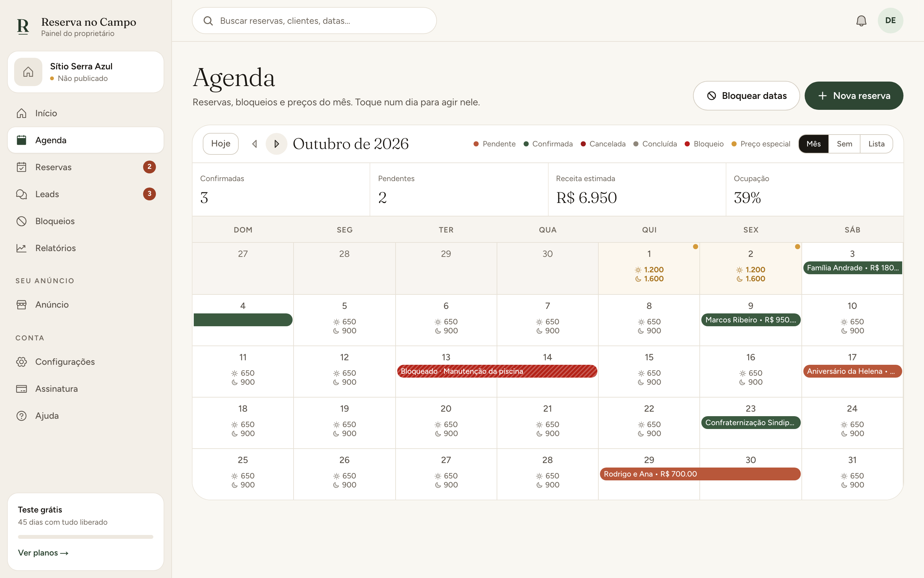924x578 pixels.
Task: Switch to the Mês view
Action: (x=813, y=144)
